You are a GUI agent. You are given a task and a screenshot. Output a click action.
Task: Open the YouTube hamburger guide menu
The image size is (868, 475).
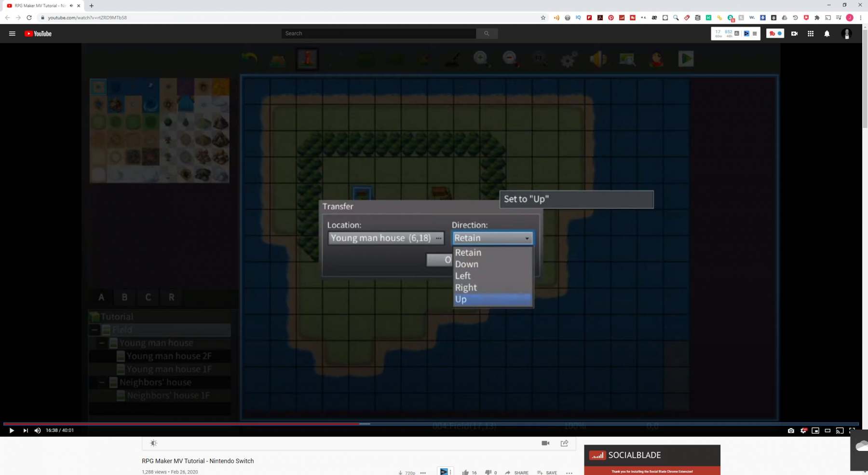tap(12, 34)
